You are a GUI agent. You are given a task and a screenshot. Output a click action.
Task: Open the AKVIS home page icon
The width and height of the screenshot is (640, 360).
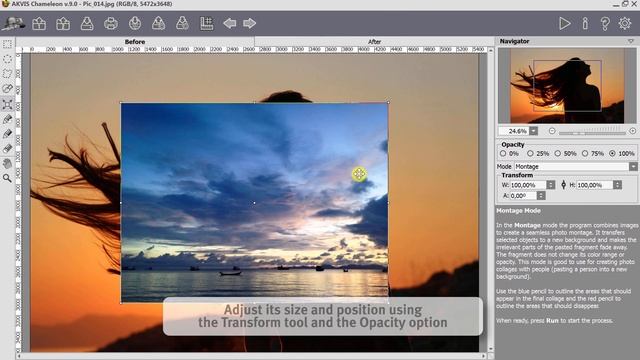pyautogui.click(x=13, y=23)
